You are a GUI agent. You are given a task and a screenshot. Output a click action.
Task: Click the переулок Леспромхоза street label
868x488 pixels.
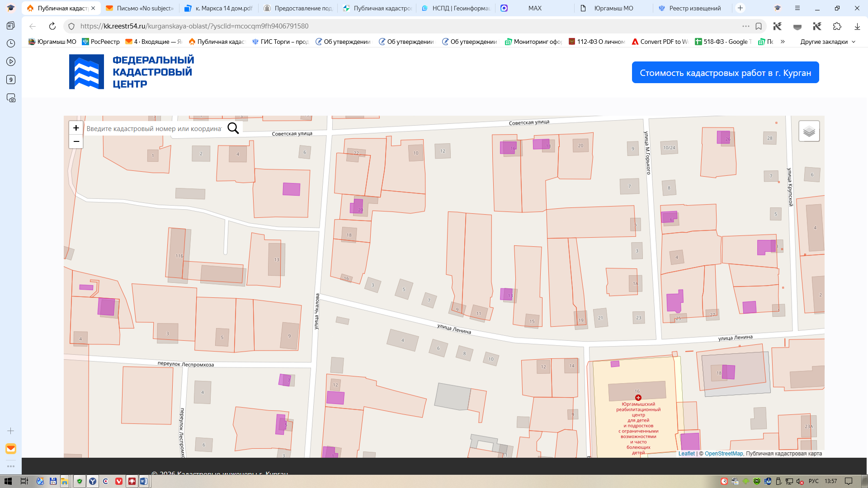point(186,364)
